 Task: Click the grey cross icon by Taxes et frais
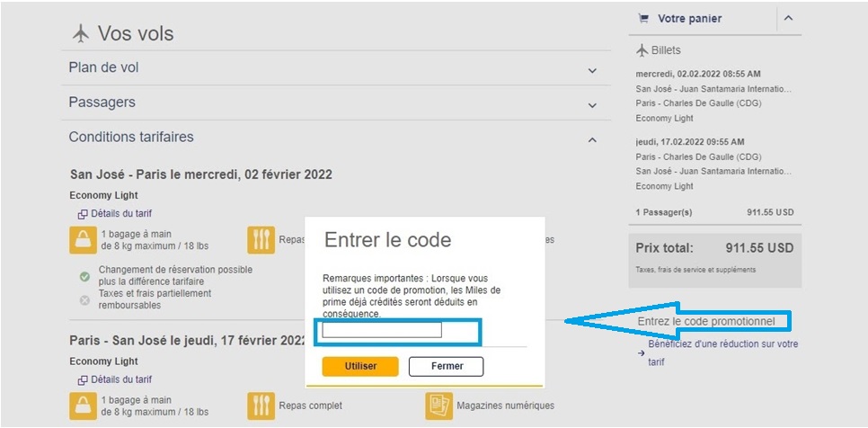point(84,299)
